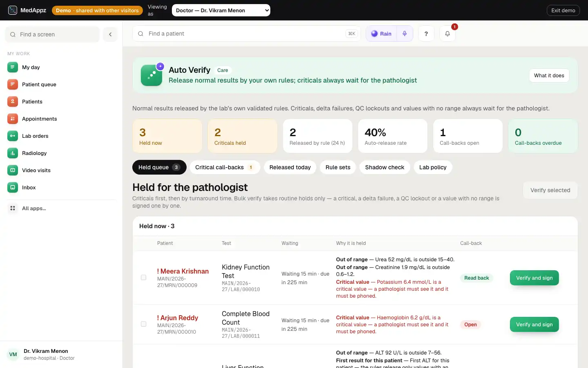Viewport: 588px width, 368px height.
Task: Open Lab orders in sidebar
Action: [x=35, y=136]
